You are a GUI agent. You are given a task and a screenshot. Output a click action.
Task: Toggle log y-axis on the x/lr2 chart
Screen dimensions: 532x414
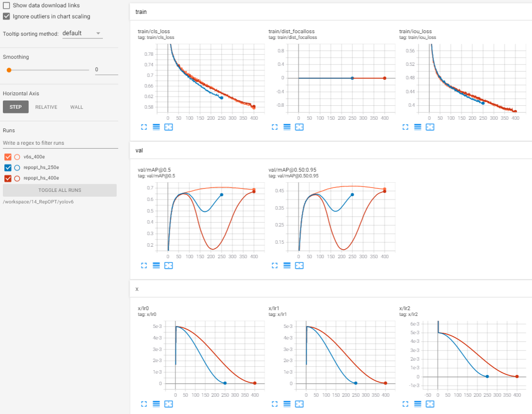[x=417, y=404]
